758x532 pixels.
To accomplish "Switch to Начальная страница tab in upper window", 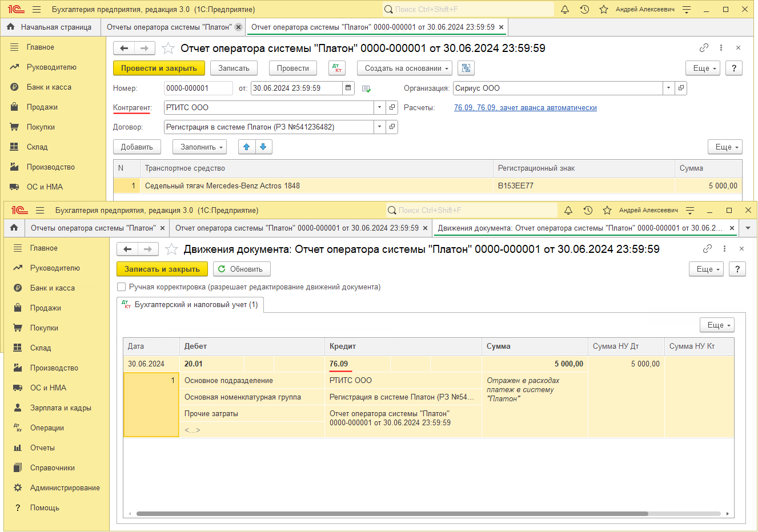I will [x=49, y=27].
